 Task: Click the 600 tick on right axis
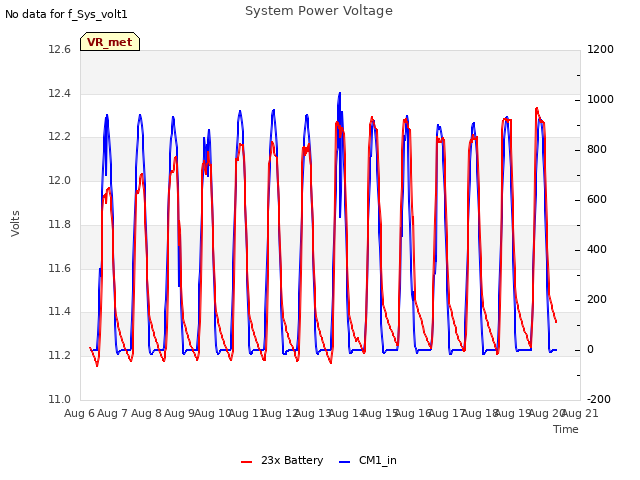pyautogui.click(x=597, y=200)
